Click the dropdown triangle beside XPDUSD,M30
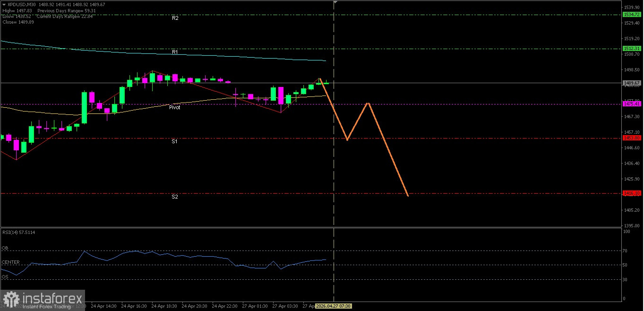 tap(4, 4)
